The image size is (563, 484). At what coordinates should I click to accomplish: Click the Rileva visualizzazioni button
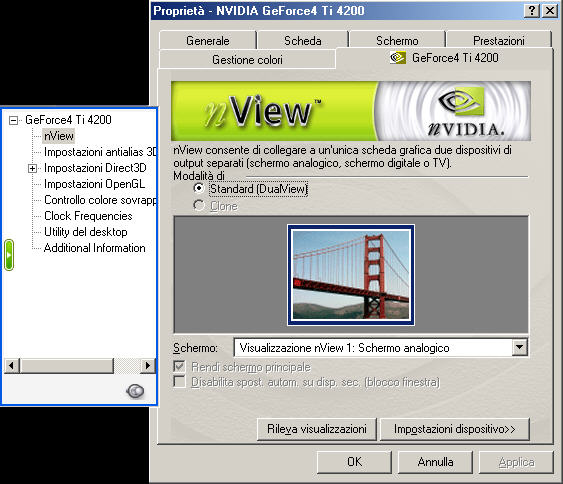click(317, 429)
